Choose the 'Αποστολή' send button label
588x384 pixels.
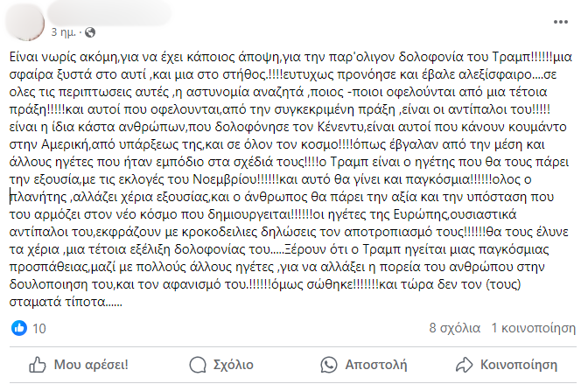click(x=376, y=365)
